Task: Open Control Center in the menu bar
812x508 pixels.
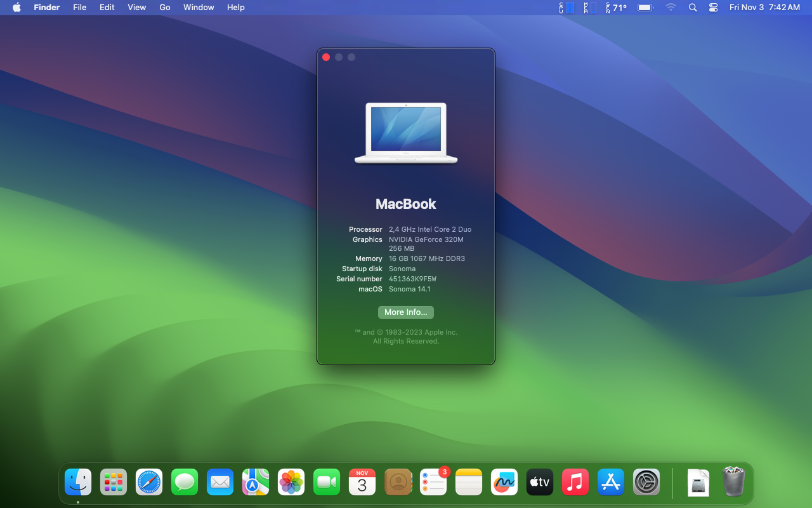Action: click(713, 8)
